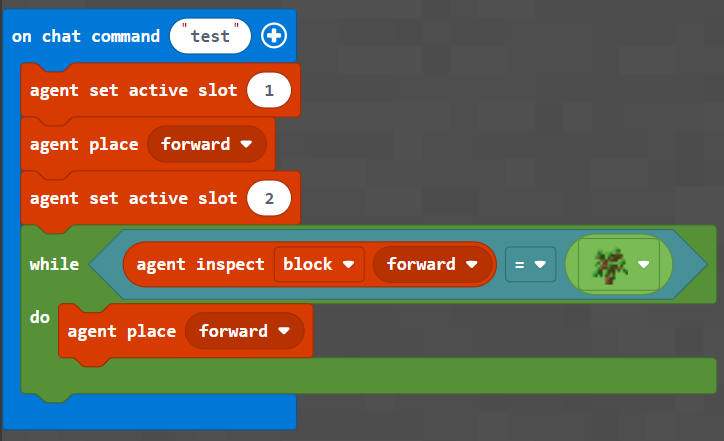The height and width of the screenshot is (441, 724).
Task: Open the equals operator dropdown
Action: [530, 265]
